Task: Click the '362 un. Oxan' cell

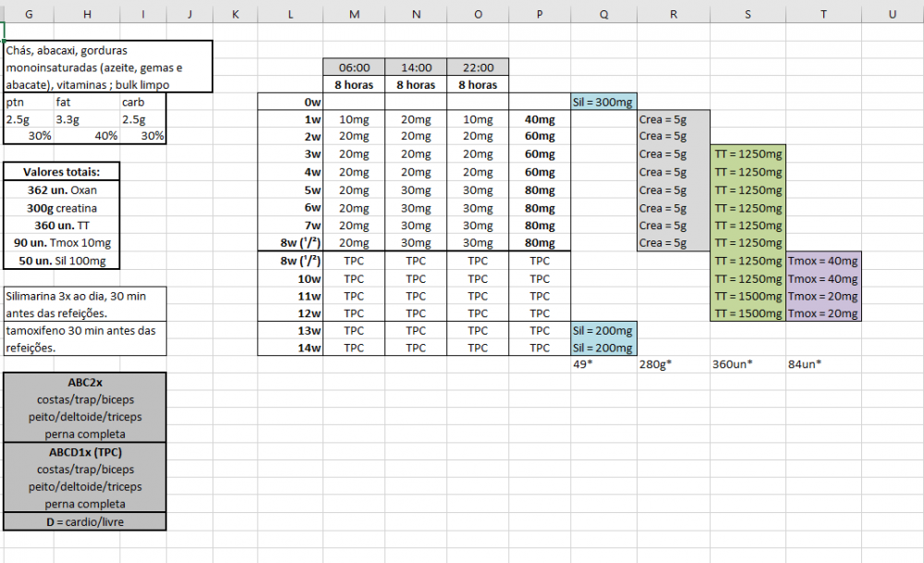Action: (61, 190)
